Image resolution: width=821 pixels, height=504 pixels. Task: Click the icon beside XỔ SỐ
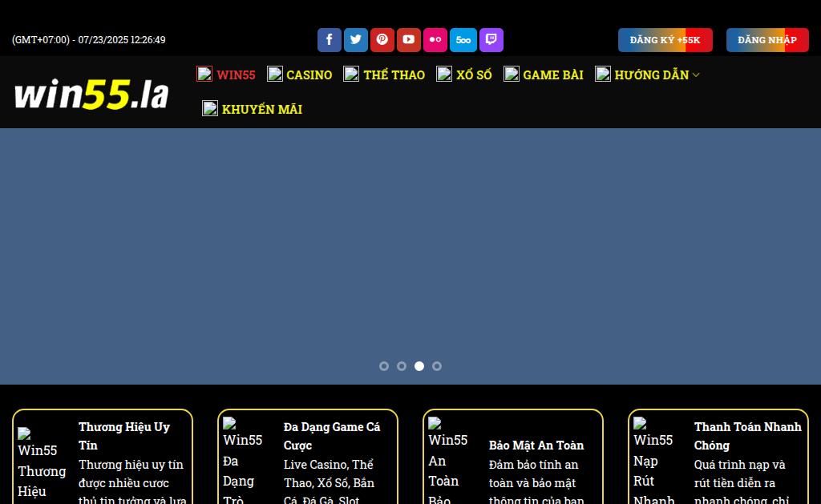(444, 74)
